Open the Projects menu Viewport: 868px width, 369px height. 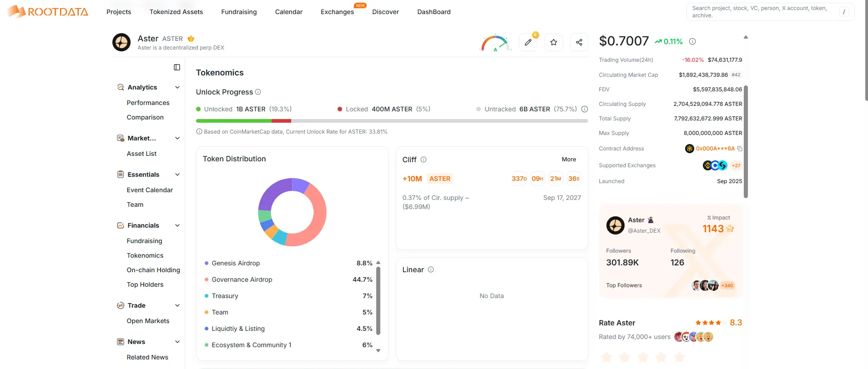tap(119, 12)
